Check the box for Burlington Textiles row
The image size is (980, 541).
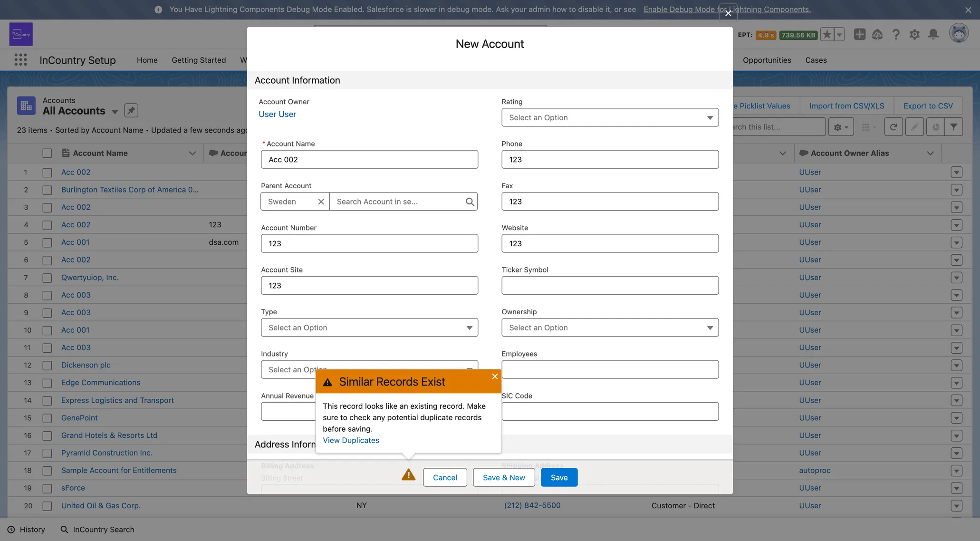[47, 190]
